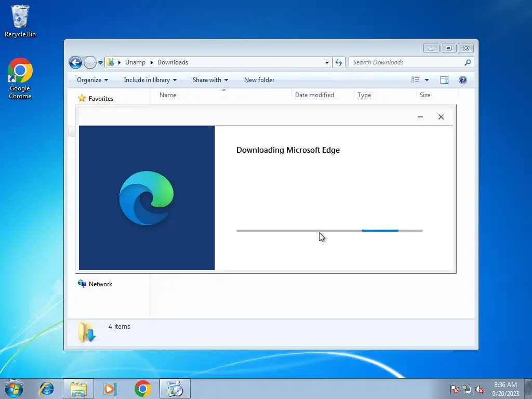Show the preview pane
Viewport: 532px width, 399px height.
coord(444,80)
